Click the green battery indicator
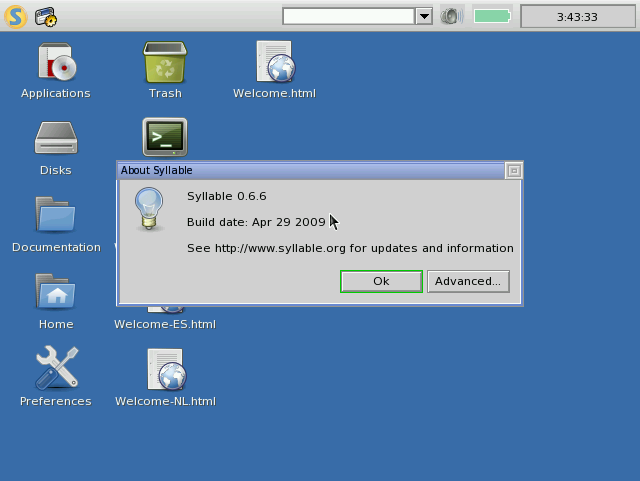This screenshot has height=481, width=640. pyautogui.click(x=492, y=17)
